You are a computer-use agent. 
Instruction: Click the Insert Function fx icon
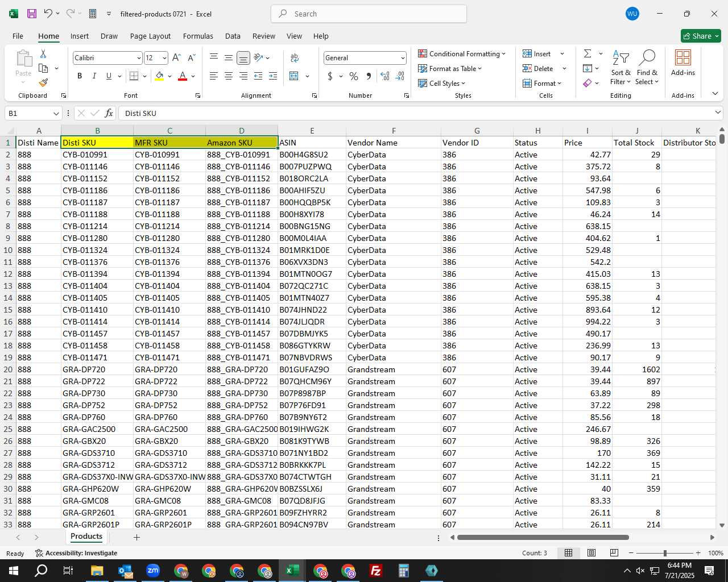click(x=109, y=113)
